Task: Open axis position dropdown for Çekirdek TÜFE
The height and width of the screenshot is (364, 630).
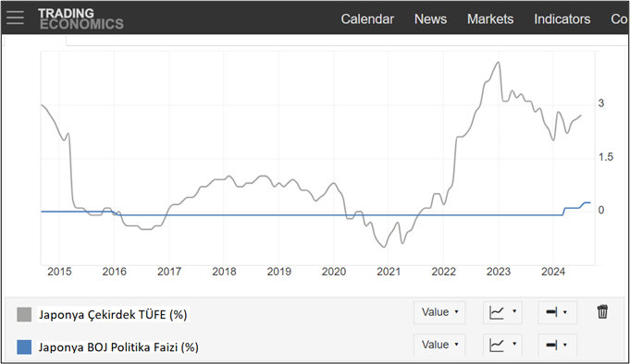Action: click(x=557, y=312)
